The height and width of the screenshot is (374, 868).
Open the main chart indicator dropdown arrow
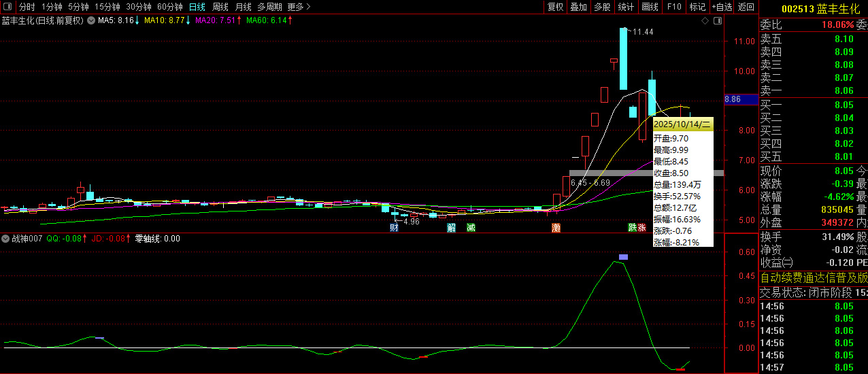click(91, 21)
